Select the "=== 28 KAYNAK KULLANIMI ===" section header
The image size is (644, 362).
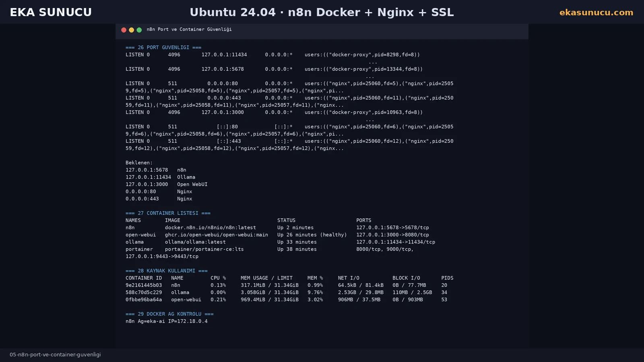167,271
